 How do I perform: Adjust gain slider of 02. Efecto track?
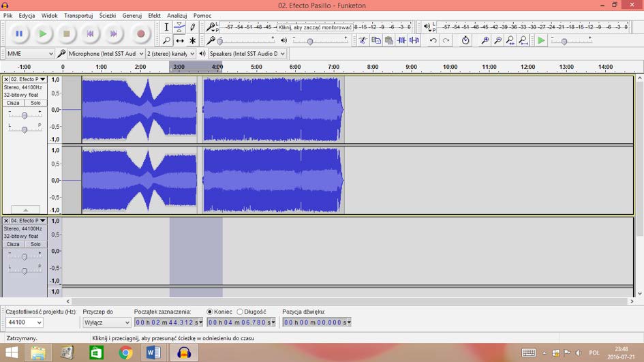click(25, 115)
